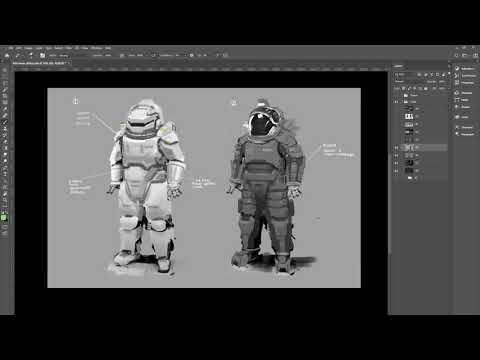Open the workspace switcher icon
The height and width of the screenshot is (360, 480).
(465, 55)
